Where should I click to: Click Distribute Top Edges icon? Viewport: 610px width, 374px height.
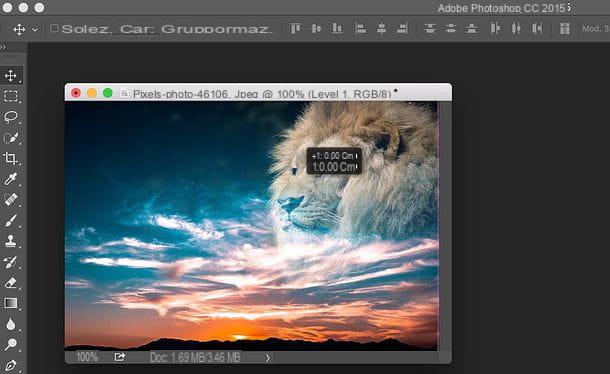click(430, 28)
